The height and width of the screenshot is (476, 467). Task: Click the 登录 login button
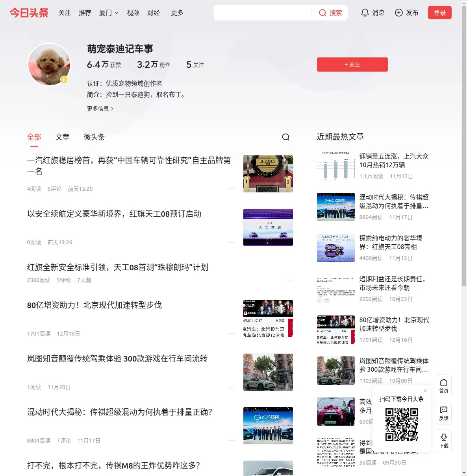pyautogui.click(x=440, y=13)
